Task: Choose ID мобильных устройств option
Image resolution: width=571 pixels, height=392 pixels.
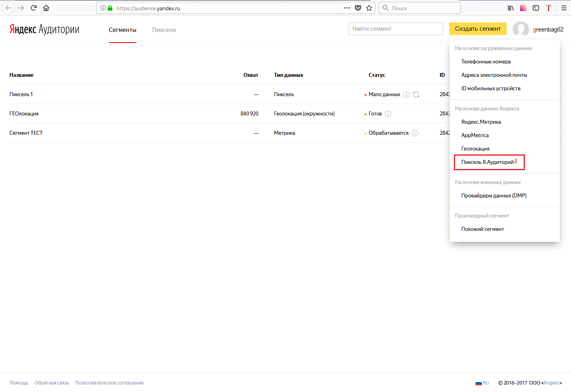Action: click(x=491, y=88)
